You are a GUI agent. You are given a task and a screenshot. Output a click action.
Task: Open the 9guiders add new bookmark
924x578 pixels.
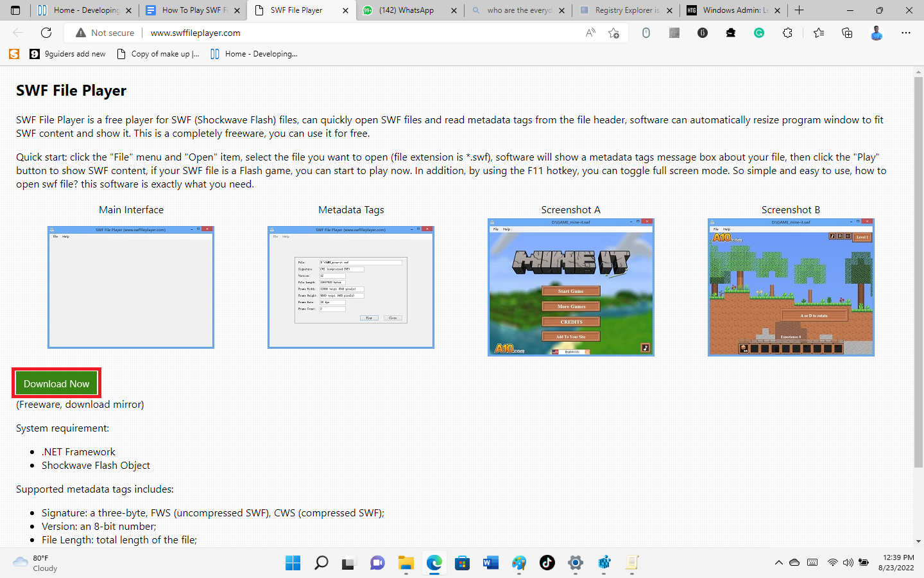click(68, 54)
